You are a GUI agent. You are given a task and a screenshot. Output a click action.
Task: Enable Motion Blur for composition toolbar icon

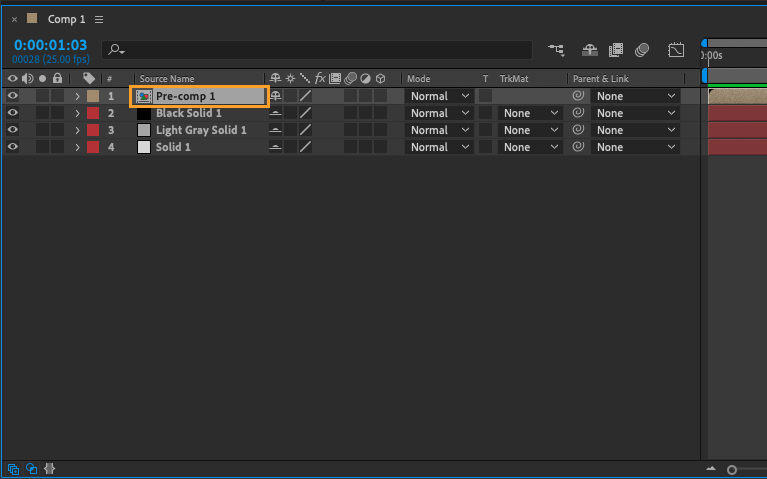click(642, 49)
